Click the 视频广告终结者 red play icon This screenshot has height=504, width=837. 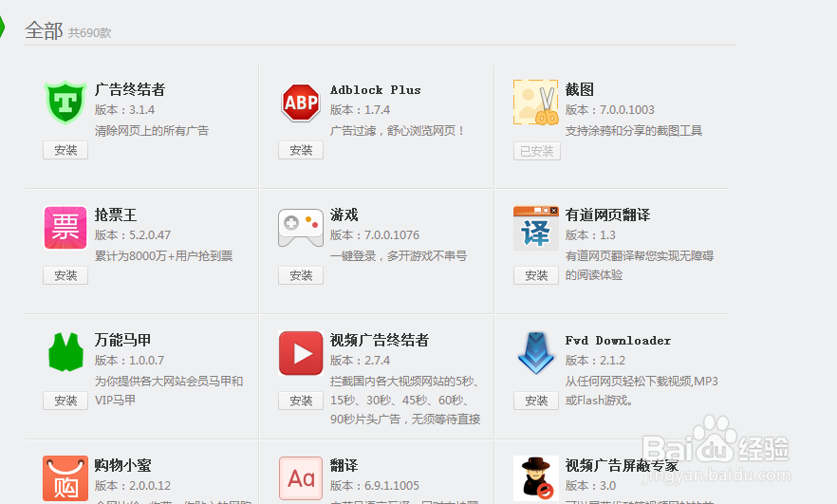[301, 353]
